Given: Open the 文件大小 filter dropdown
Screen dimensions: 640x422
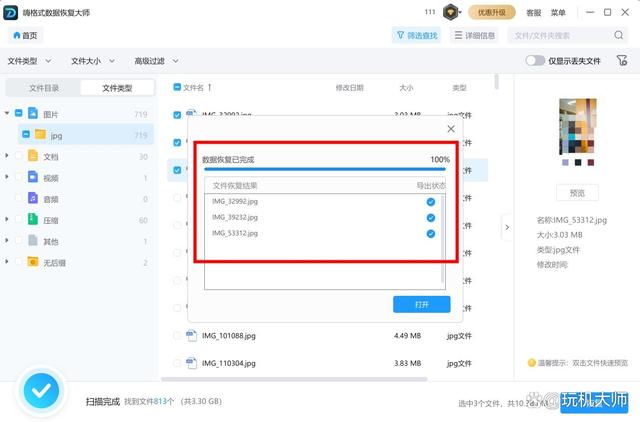Looking at the screenshot, I should click(93, 61).
